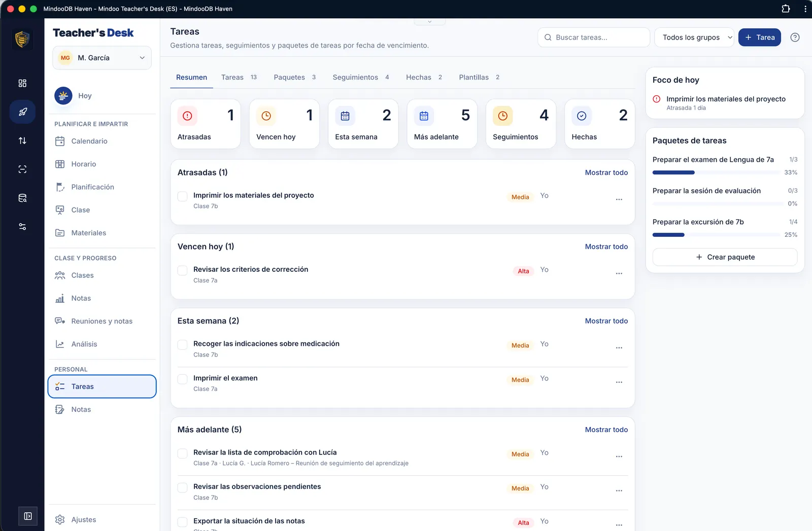Screen dimensions: 812x531
Task: Switch to the Paquetes tab
Action: (294, 77)
